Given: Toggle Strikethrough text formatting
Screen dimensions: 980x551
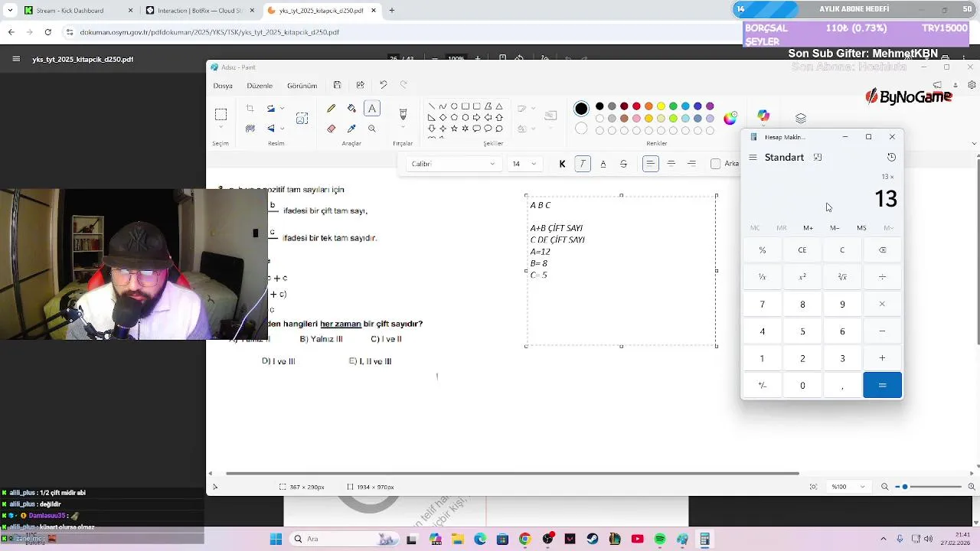Looking at the screenshot, I should point(623,164).
